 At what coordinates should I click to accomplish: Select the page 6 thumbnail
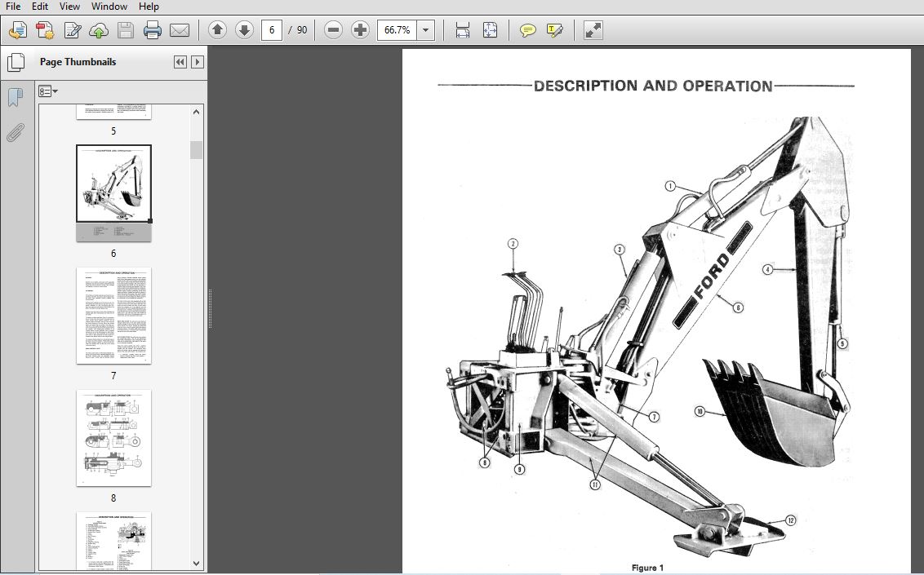[113, 193]
